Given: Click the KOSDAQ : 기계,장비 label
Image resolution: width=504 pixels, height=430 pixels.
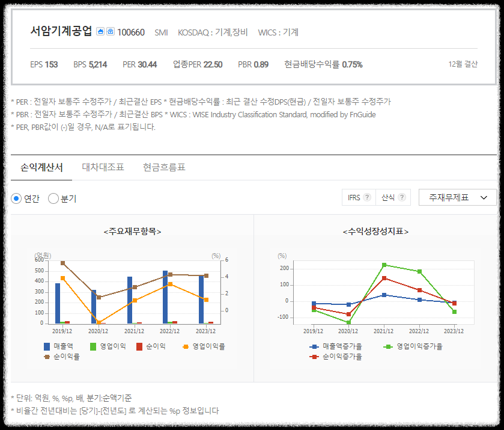Looking at the screenshot, I should [213, 32].
